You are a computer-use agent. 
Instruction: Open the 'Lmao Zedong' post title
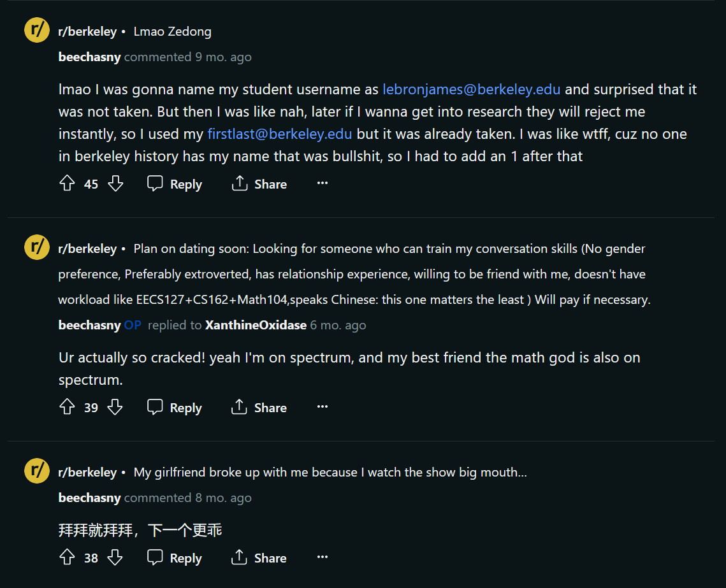click(172, 31)
